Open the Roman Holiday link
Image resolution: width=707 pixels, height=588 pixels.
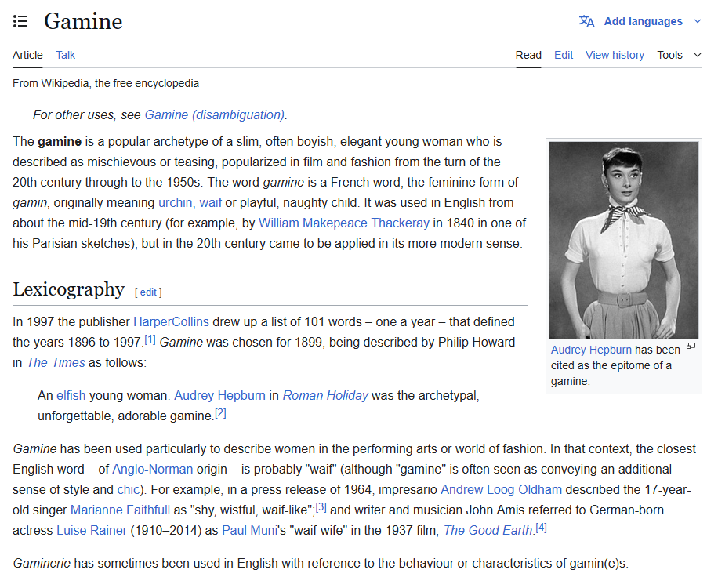(x=325, y=395)
